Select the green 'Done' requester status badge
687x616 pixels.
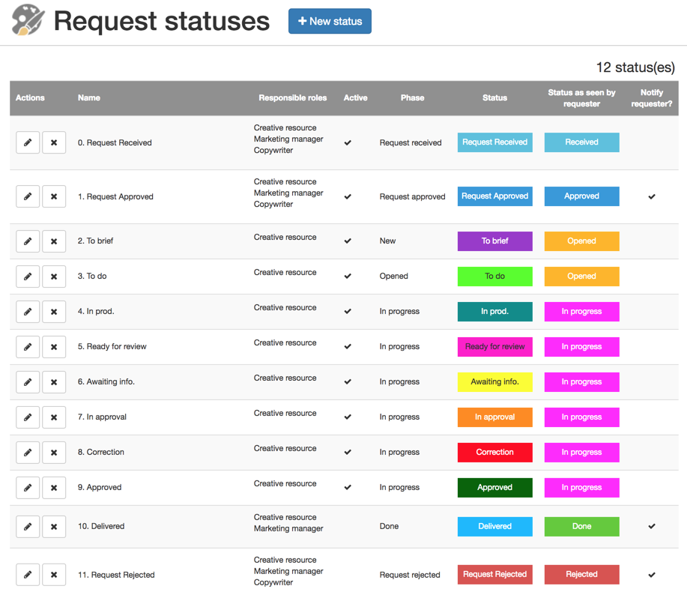[581, 526]
